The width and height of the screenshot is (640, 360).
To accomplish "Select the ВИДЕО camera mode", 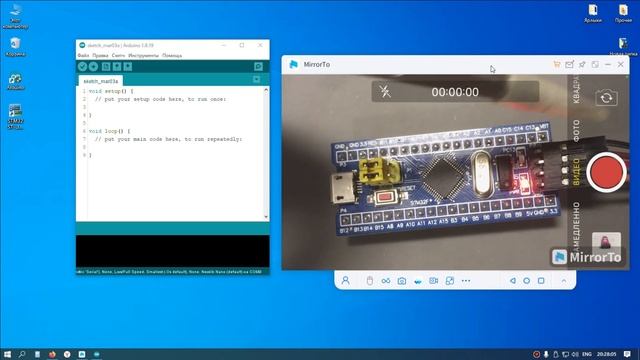I will 576,172.
